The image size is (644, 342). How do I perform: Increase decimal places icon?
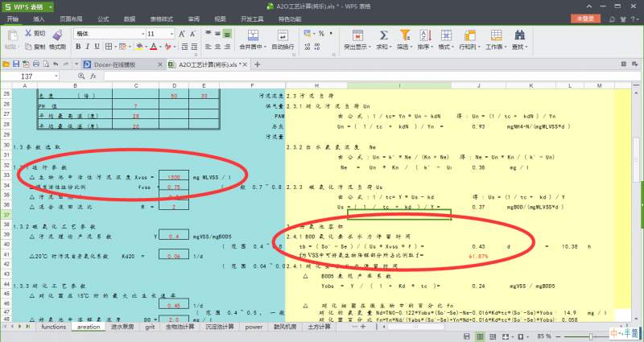[308, 47]
